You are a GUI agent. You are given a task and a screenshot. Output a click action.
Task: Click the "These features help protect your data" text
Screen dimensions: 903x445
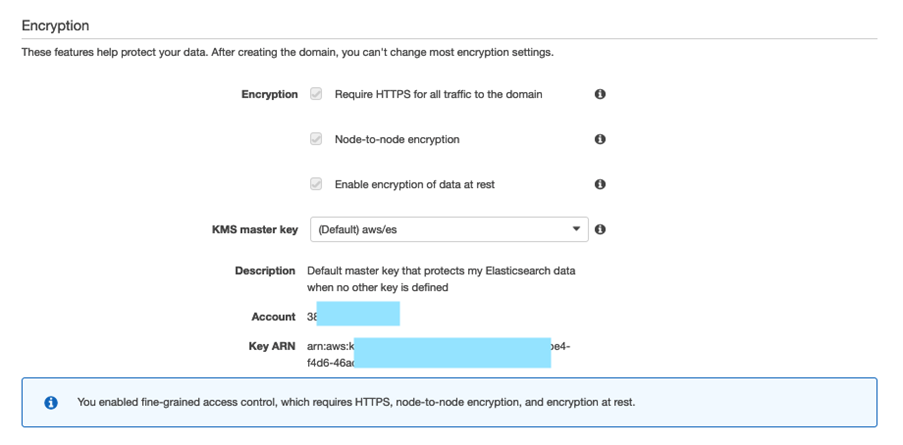(287, 52)
